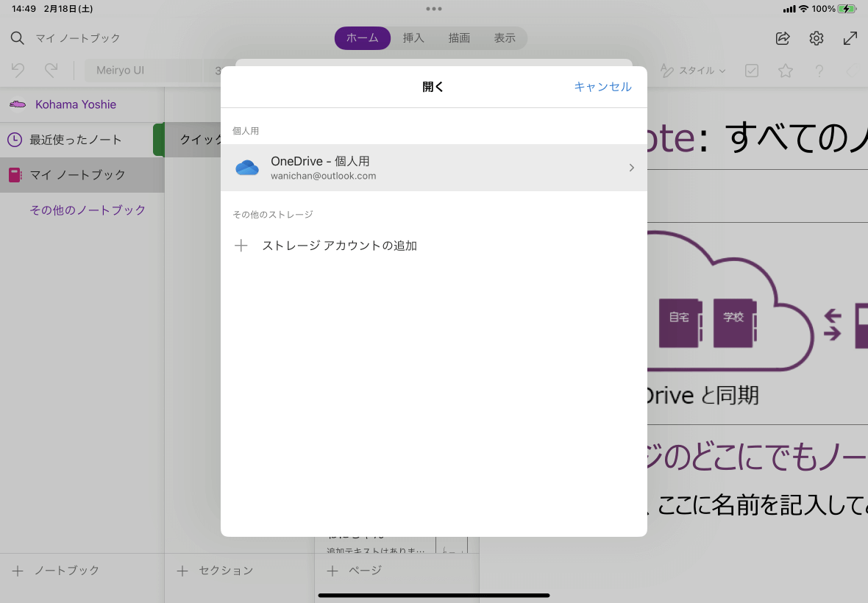Open the Meiryo UI font box
This screenshot has height=603, width=868.
(x=143, y=71)
